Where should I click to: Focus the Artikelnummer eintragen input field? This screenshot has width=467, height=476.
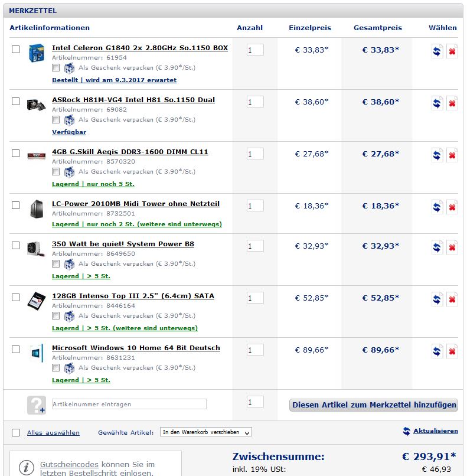129,404
